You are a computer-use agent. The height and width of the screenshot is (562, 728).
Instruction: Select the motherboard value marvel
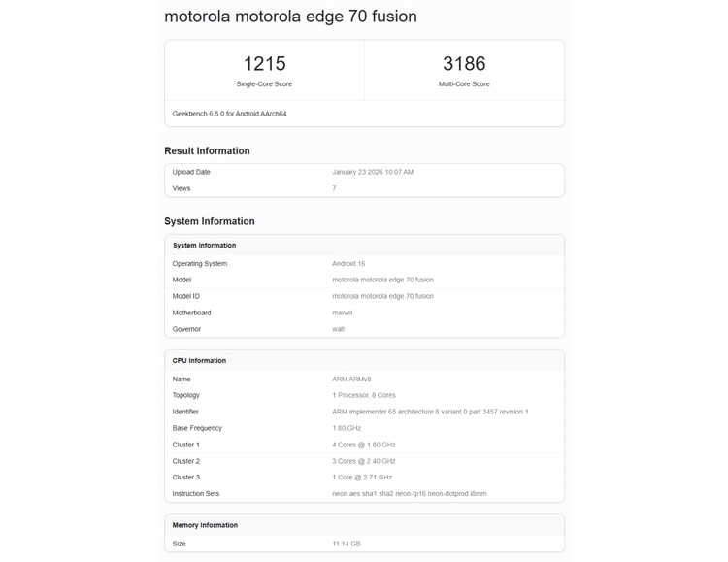[x=343, y=313]
